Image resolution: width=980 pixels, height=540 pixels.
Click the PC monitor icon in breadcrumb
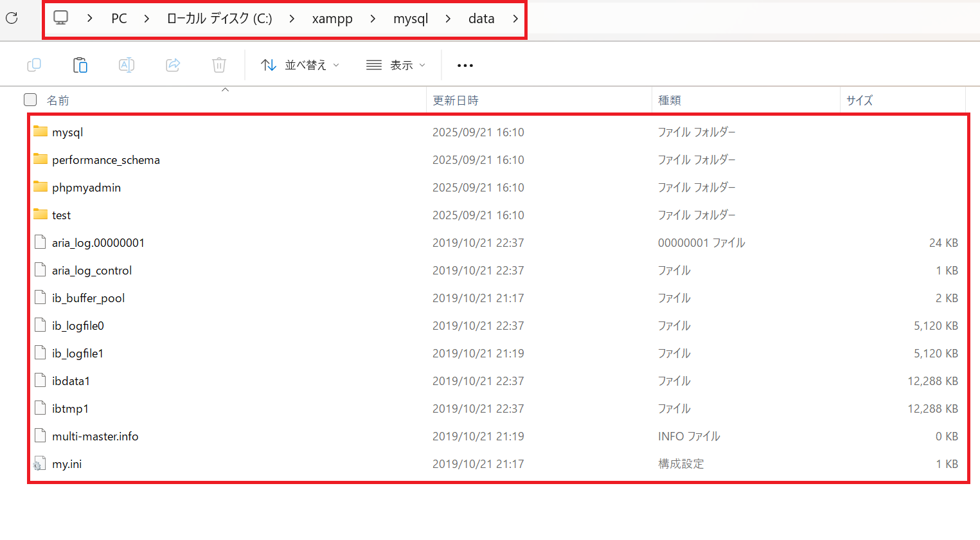click(60, 18)
